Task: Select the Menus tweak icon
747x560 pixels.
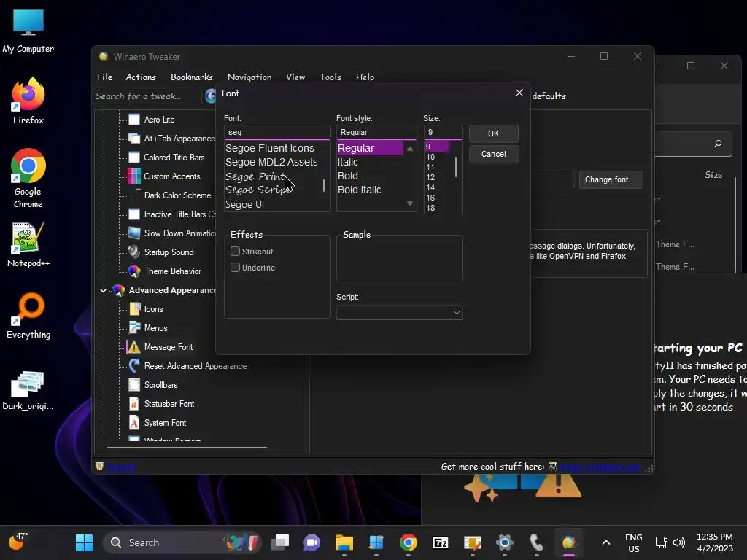Action: tap(134, 328)
